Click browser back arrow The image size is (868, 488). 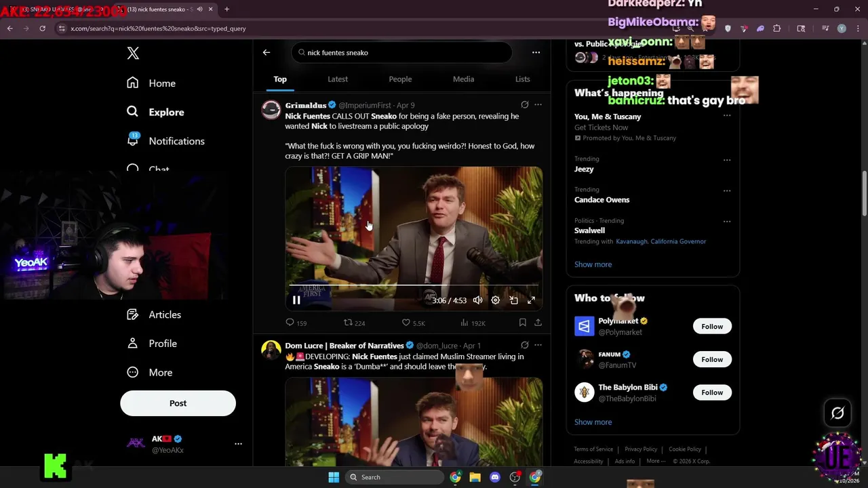tap(9, 28)
